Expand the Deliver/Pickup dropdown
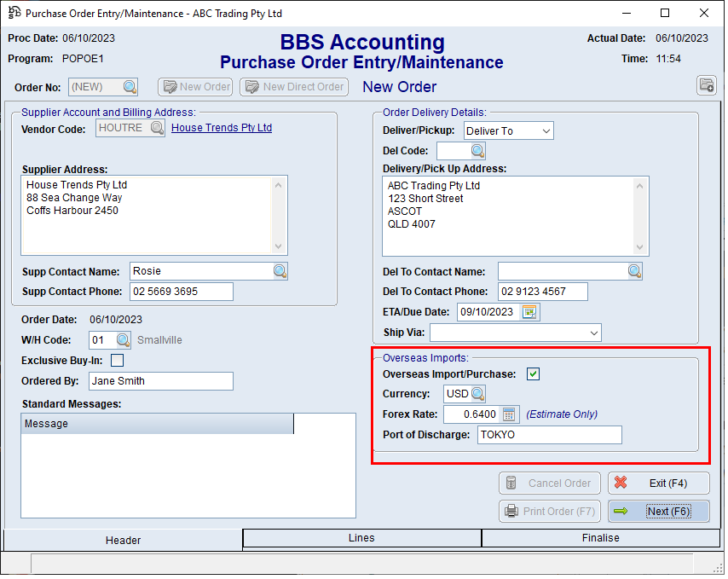 [x=546, y=130]
